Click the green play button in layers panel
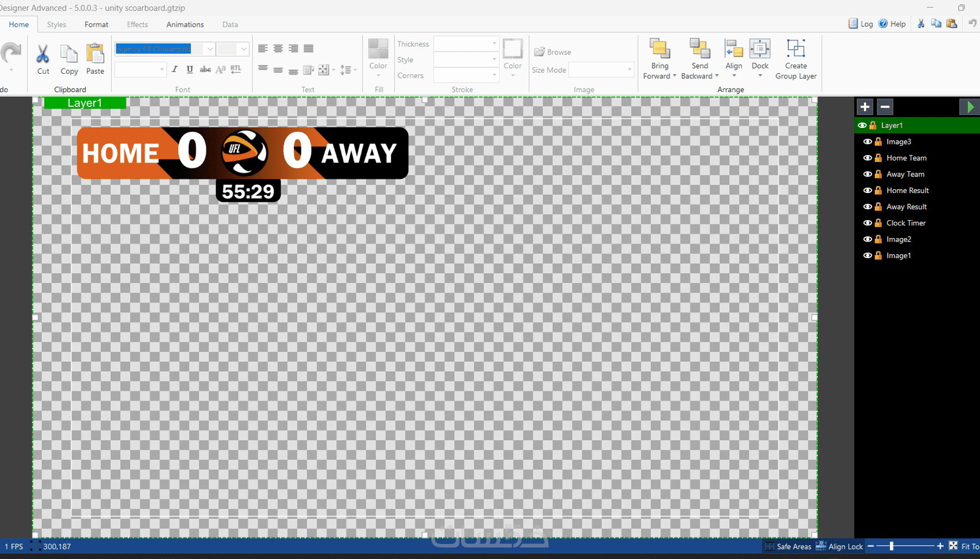980x559 pixels. click(x=970, y=107)
